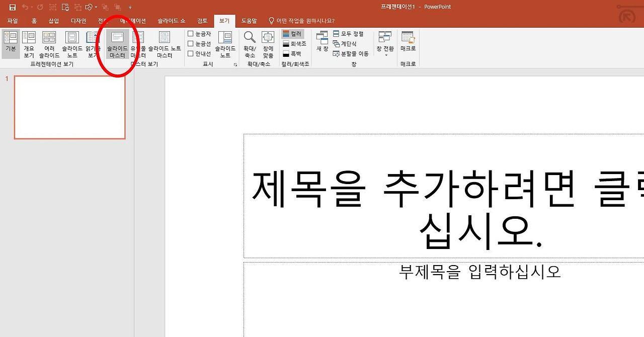Click the Redo icon in title bar
The width and height of the screenshot is (644, 337).
40,7
